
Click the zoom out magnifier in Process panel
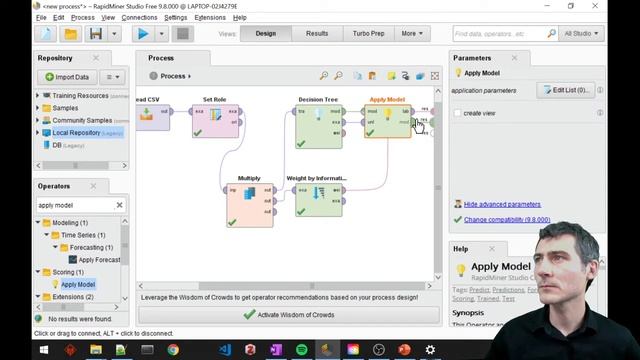click(x=338, y=76)
